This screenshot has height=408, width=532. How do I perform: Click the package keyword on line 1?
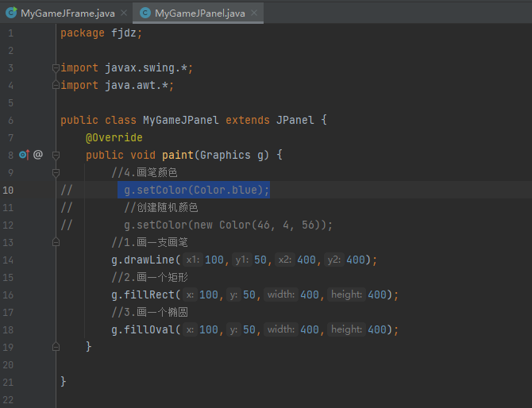(x=83, y=33)
